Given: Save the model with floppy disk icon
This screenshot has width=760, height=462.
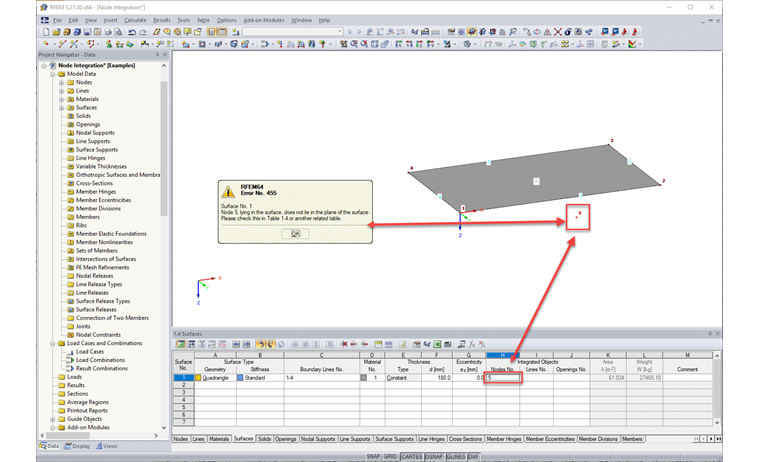Looking at the screenshot, I should (87, 32).
